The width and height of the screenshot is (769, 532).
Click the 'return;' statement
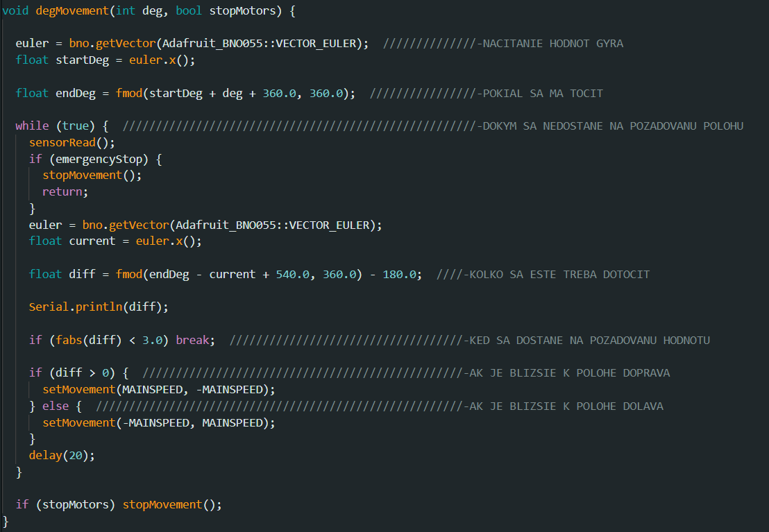click(65, 191)
